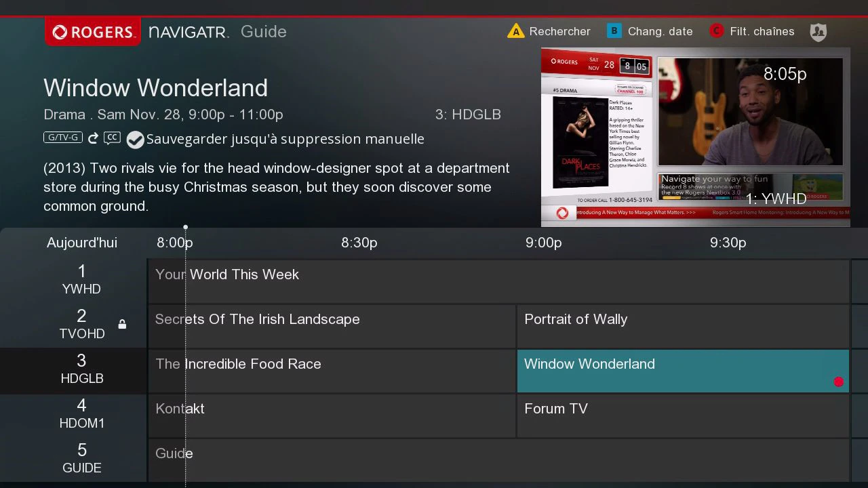
Task: Click the 3: HDGLB channel label
Action: [468, 115]
